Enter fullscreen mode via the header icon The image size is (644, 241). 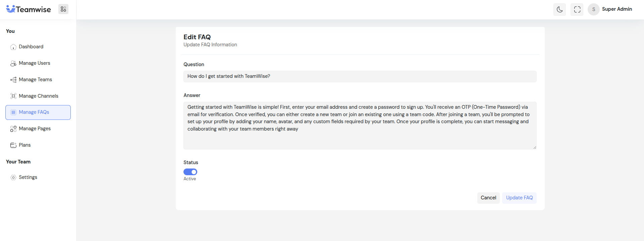pyautogui.click(x=577, y=9)
